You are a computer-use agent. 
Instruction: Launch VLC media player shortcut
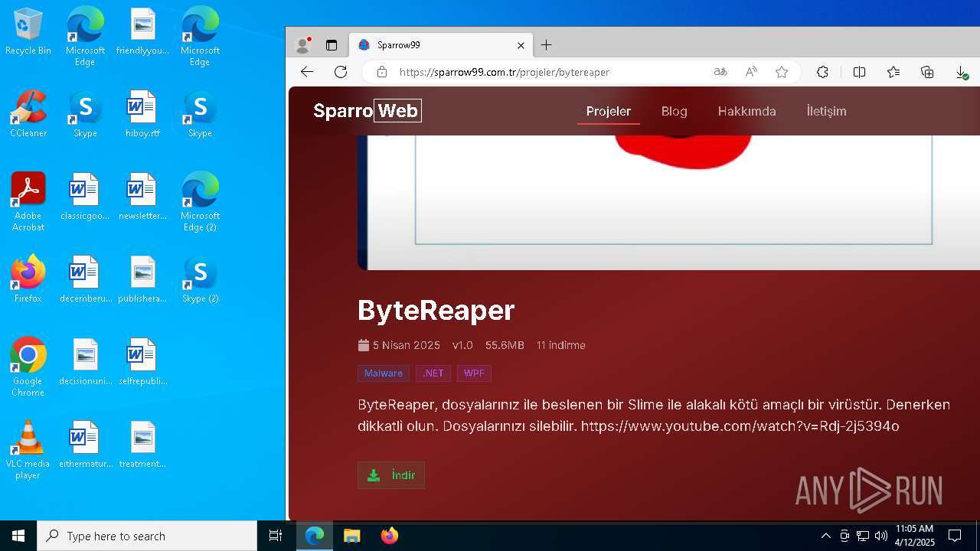coord(28,450)
